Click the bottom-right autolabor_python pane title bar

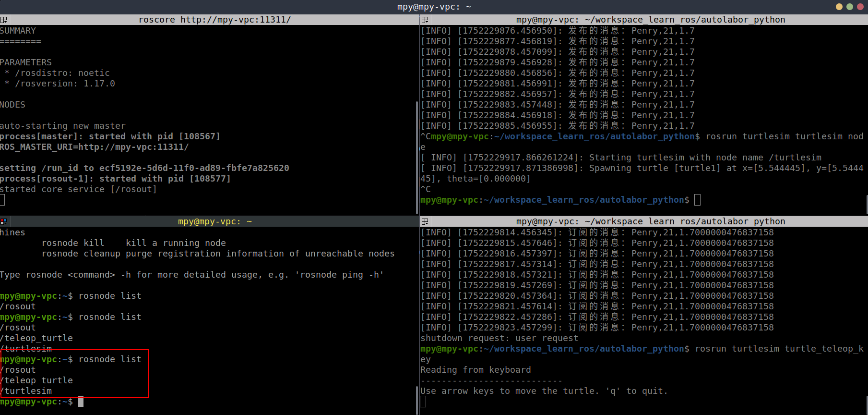650,221
